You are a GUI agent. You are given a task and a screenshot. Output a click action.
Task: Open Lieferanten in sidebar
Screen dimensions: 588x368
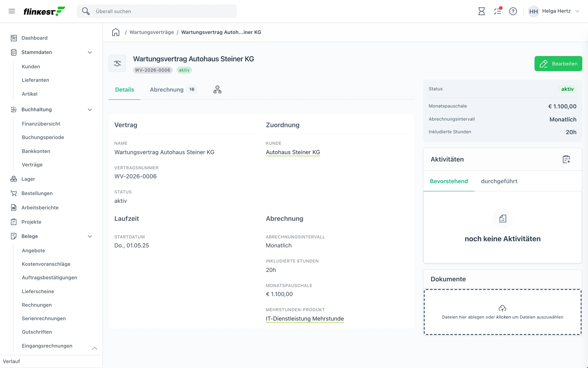(36, 80)
